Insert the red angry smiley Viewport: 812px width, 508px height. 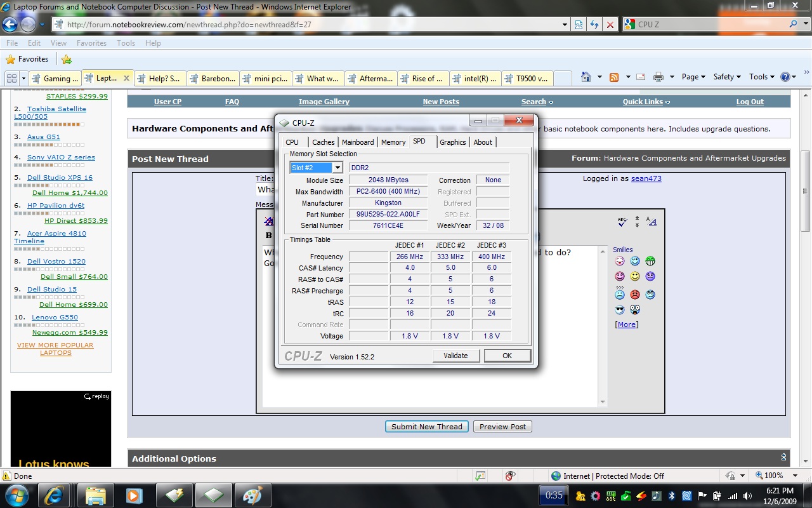635,295
